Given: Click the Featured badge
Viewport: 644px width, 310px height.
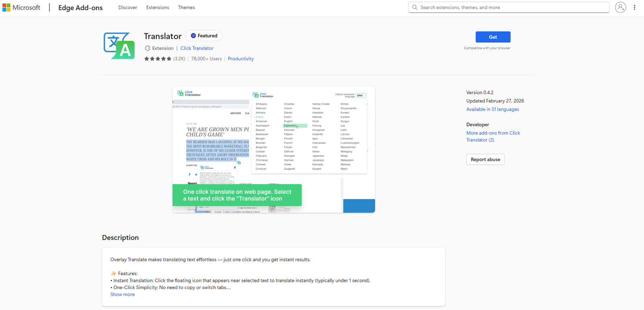Looking at the screenshot, I should coord(204,36).
